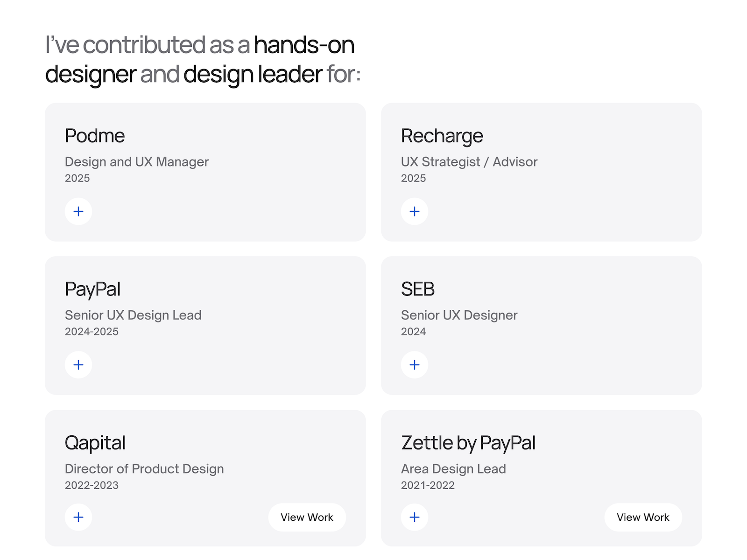This screenshot has height=560, width=747.
Task: Click the hands-on designer page headline
Action: pyautogui.click(x=203, y=60)
